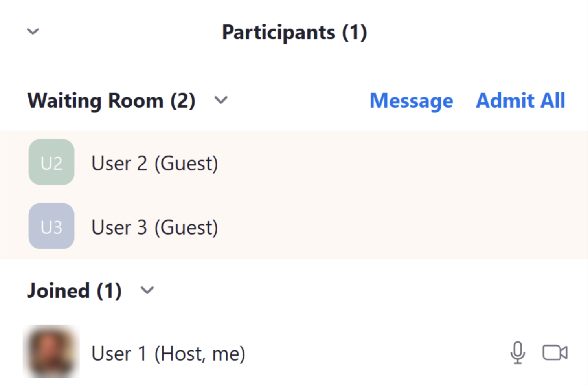Click the green U2 avatar
The width and height of the screenshot is (588, 385).
51,162
